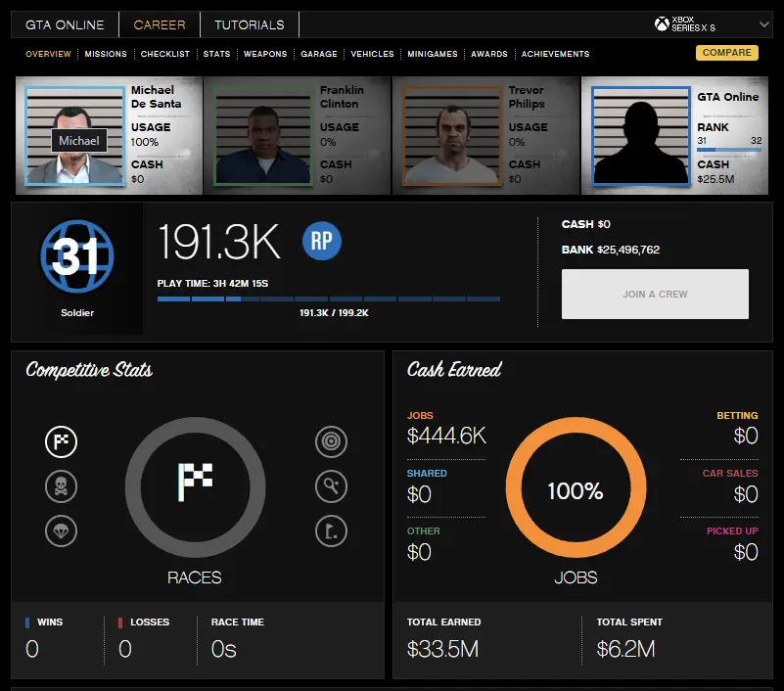
Task: Click the blue RP badge icon
Action: pos(321,241)
